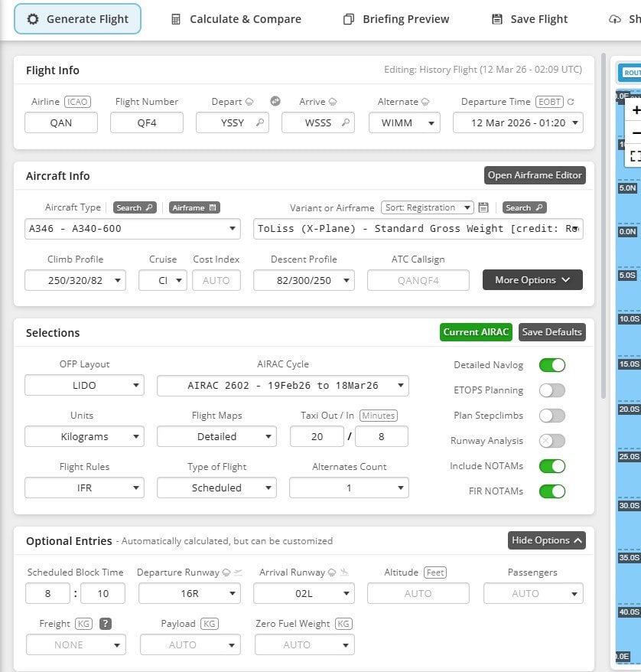Screen dimensions: 641x672
Task: Open the Flight Maps Detailed dropdown
Action: [216, 436]
